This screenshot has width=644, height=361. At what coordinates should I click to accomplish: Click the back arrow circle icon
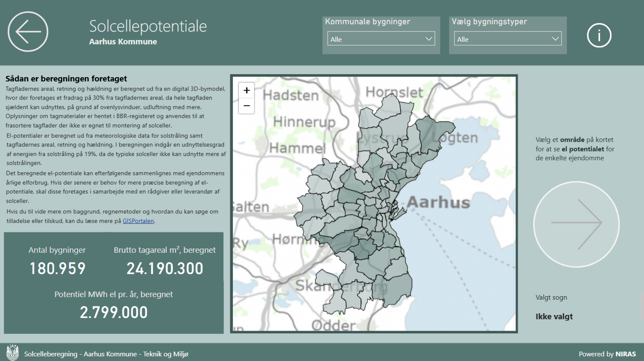(x=28, y=32)
